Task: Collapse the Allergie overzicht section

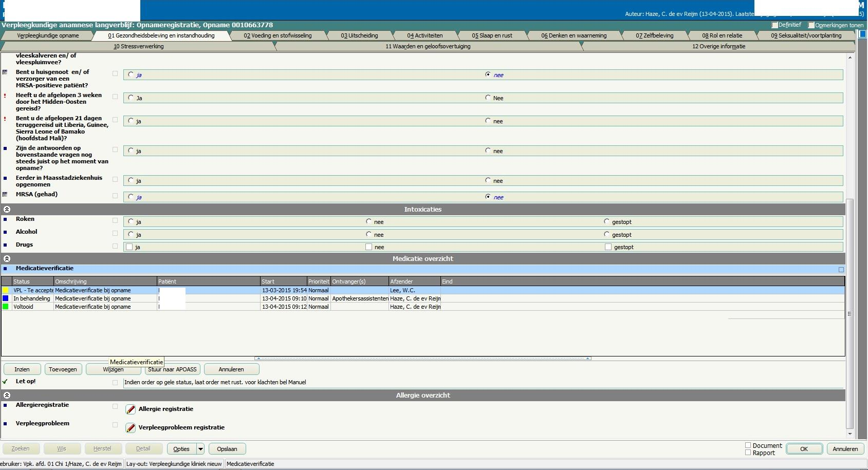Action: point(7,396)
